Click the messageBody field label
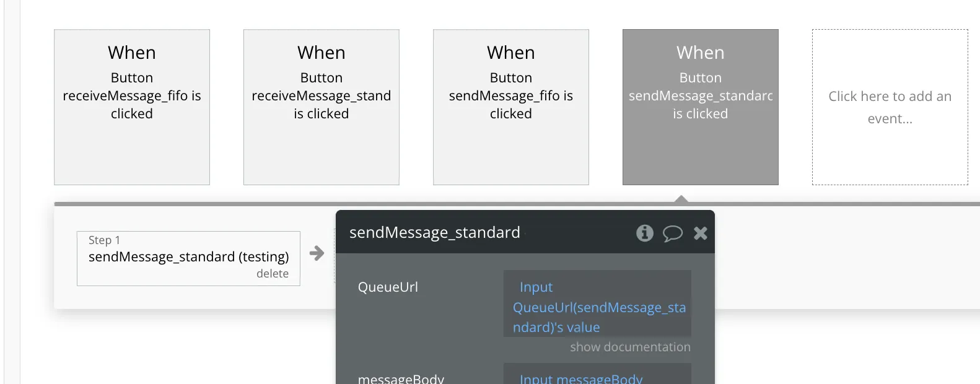Viewport: 980px width, 384px height. (x=401, y=378)
